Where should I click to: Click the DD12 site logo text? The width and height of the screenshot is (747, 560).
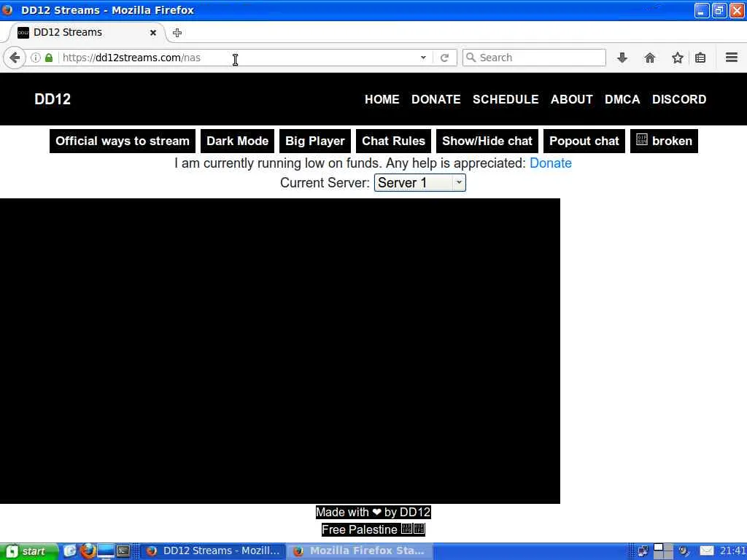[53, 99]
